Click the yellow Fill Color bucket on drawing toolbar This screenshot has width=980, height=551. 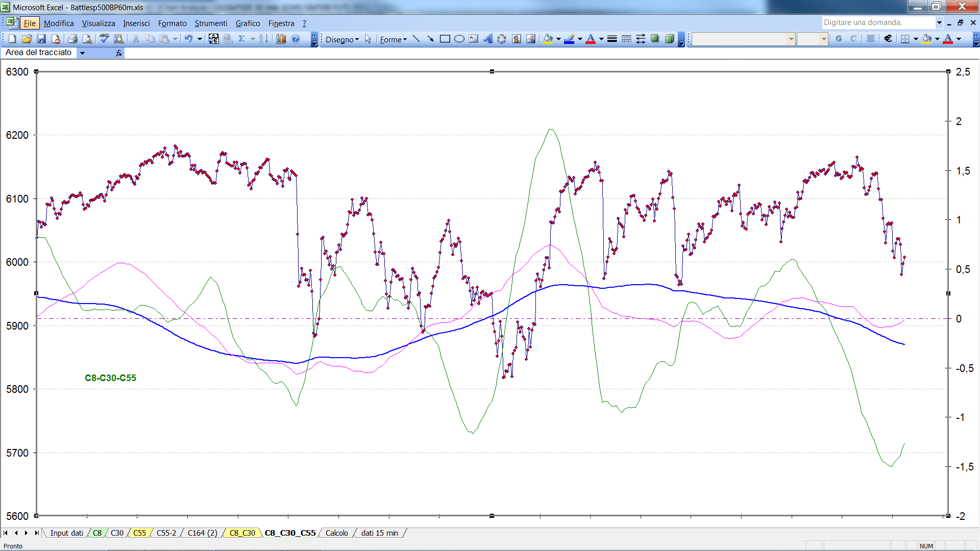point(548,39)
